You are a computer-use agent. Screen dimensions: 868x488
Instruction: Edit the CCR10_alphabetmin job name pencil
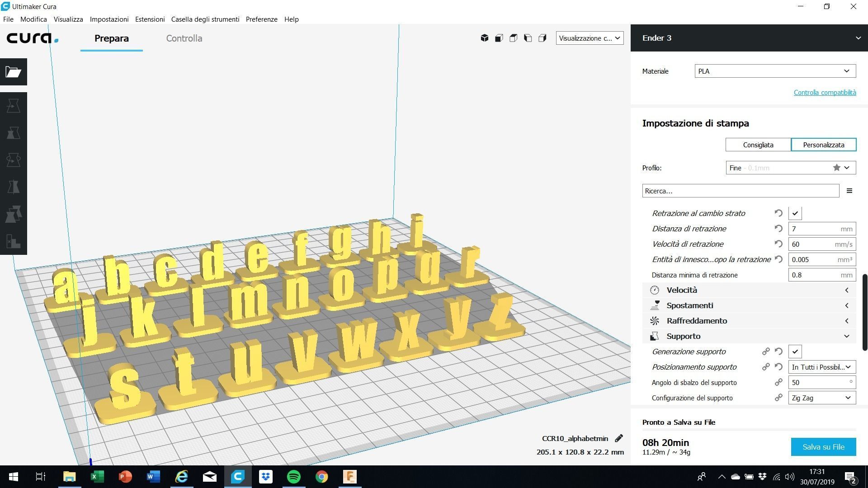(x=619, y=438)
